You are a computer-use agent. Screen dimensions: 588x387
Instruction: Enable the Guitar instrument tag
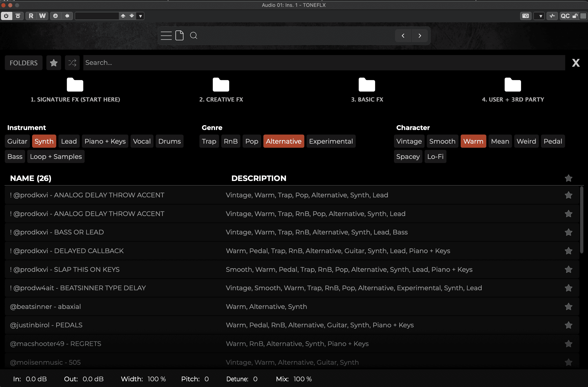tap(17, 141)
